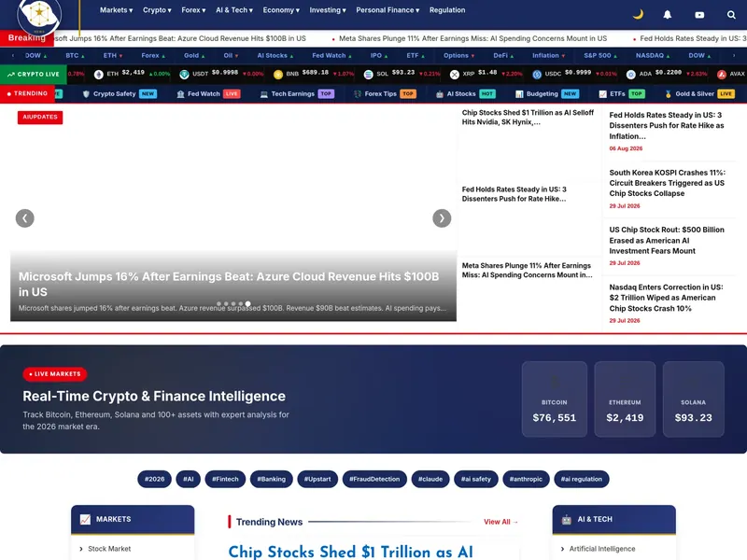Image resolution: width=747 pixels, height=560 pixels.
Task: Open the Economy dropdown menu
Action: (x=281, y=10)
